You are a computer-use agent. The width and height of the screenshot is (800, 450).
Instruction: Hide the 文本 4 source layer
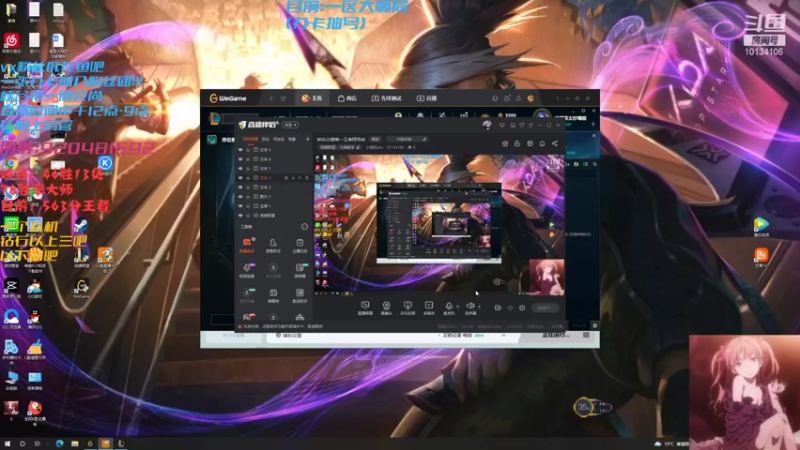click(240, 159)
